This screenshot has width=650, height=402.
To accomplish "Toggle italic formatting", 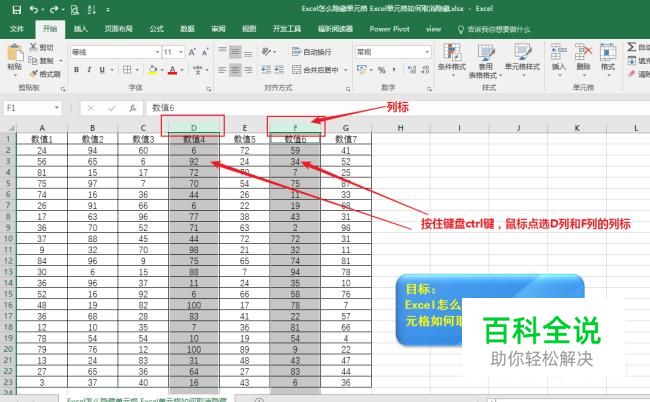I will (89, 70).
